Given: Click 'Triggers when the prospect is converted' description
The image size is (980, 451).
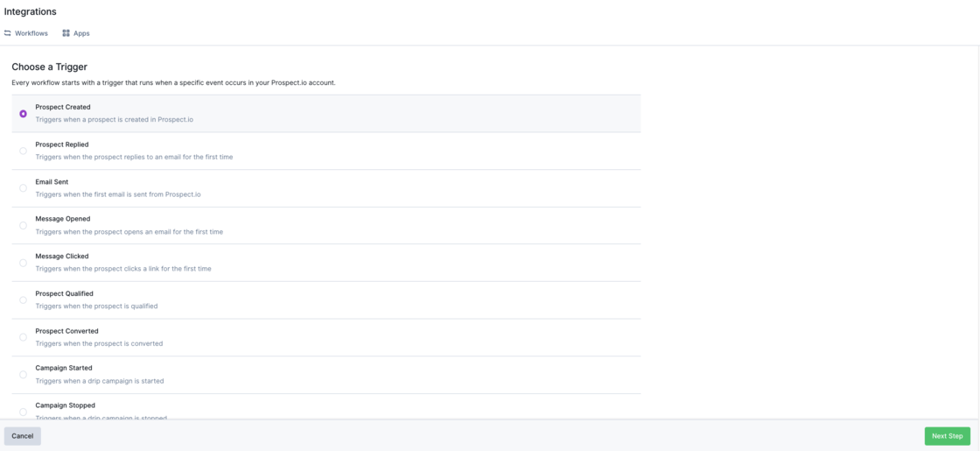Looking at the screenshot, I should click(99, 343).
